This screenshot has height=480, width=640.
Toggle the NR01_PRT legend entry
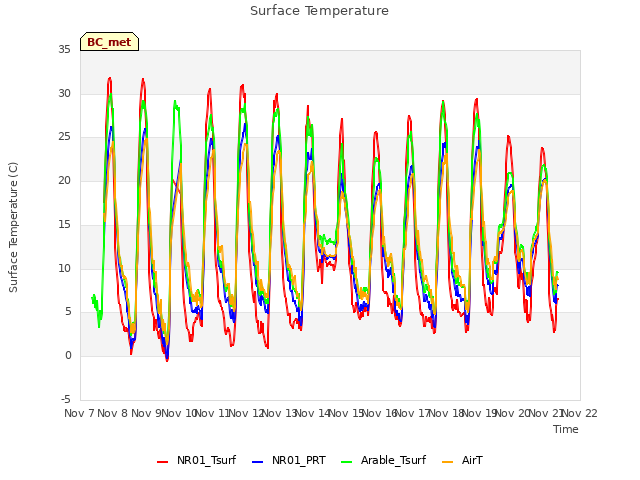[x=289, y=460]
